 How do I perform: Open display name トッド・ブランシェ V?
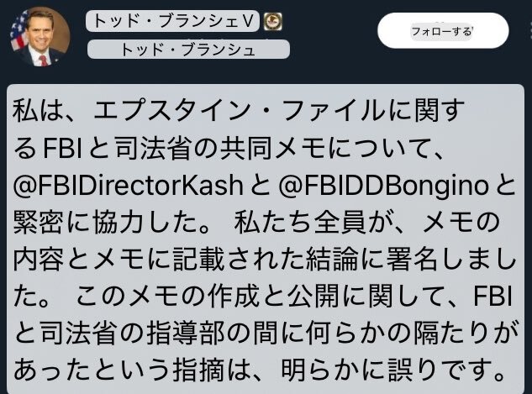click(x=172, y=21)
